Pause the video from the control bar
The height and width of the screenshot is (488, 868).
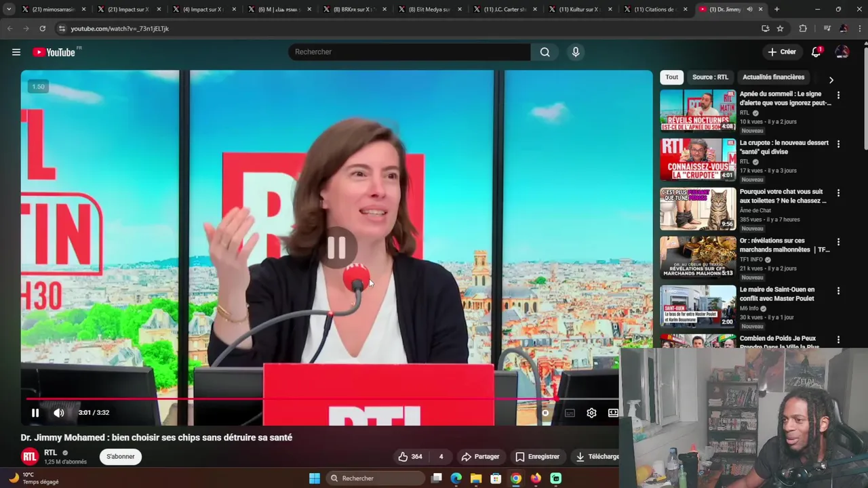pos(35,413)
